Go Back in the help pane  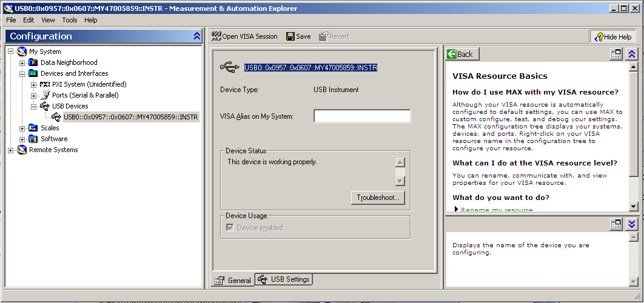coord(463,54)
